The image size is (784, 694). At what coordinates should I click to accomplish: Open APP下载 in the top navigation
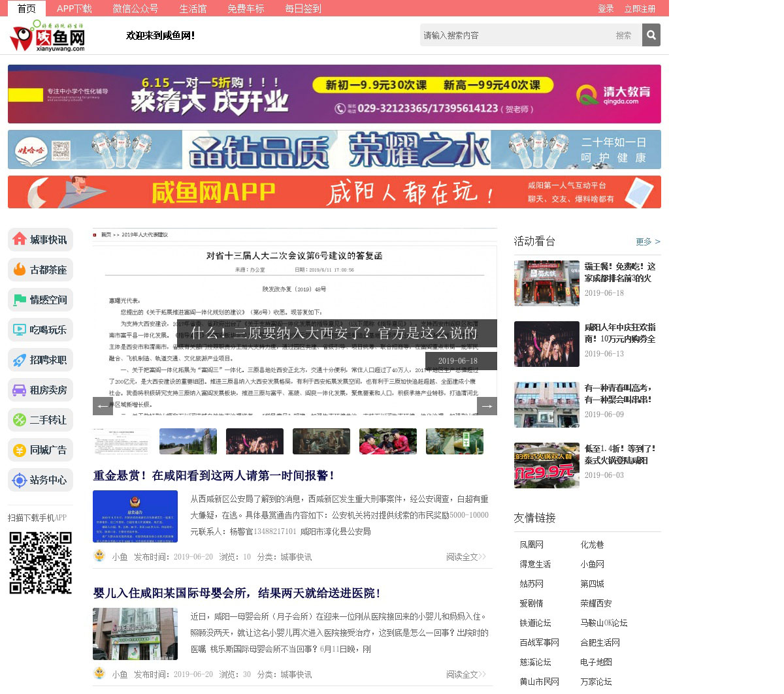[74, 8]
